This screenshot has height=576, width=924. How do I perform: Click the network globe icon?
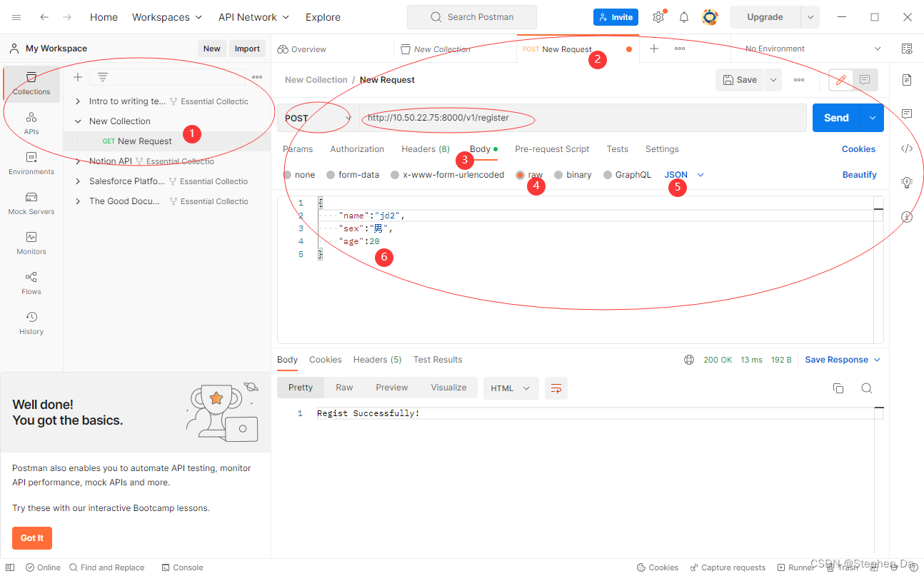(689, 360)
